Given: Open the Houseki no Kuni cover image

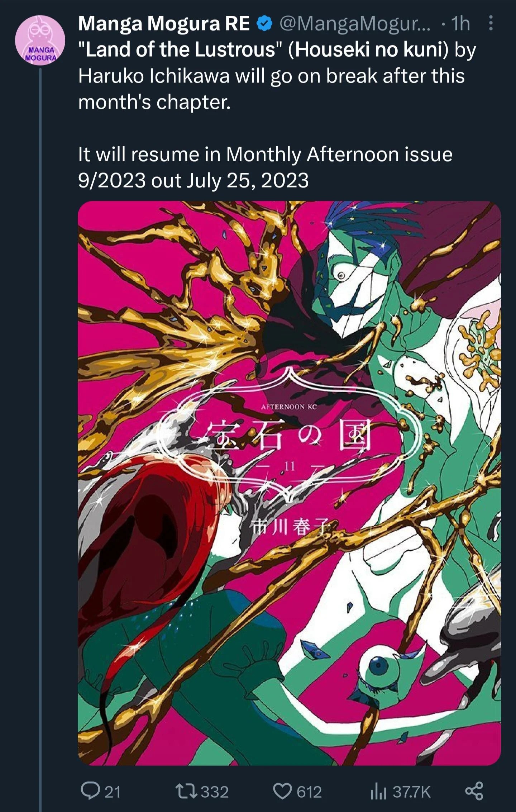Looking at the screenshot, I should [289, 483].
